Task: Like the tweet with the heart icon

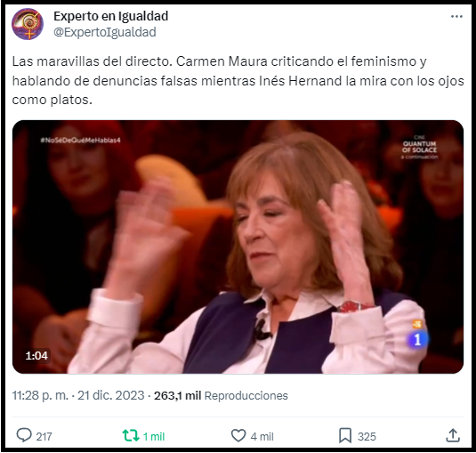Action: (238, 435)
